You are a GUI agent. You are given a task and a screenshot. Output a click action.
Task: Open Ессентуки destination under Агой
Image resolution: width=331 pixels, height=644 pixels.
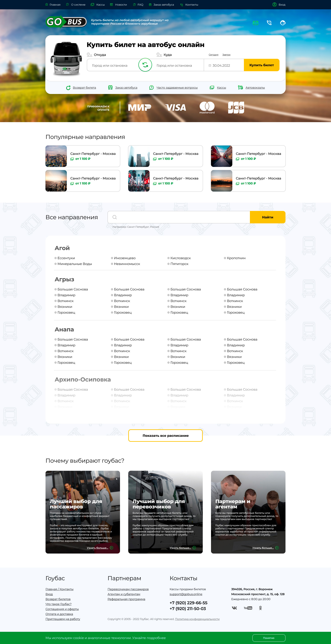pyautogui.click(x=66, y=258)
